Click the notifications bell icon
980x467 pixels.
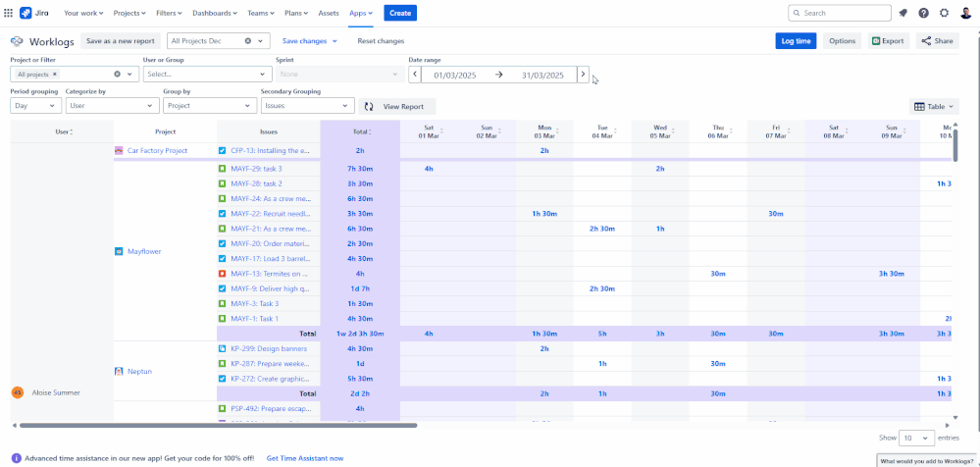pos(903,13)
